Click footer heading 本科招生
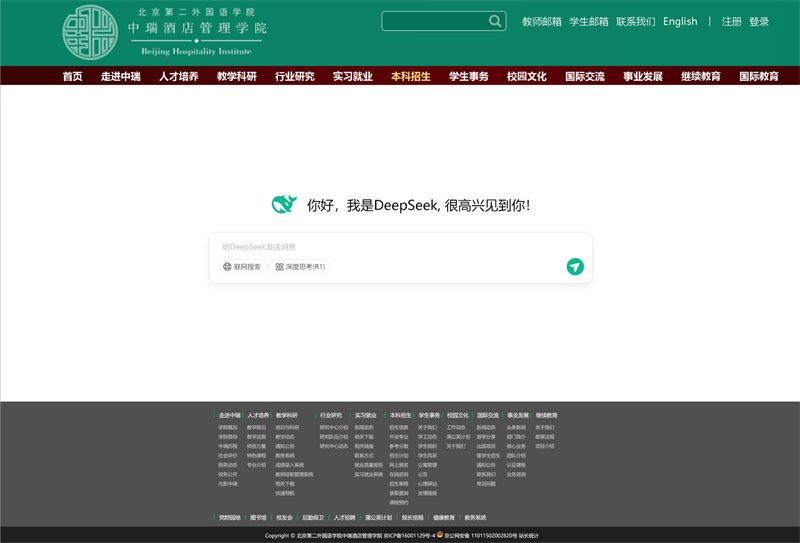The height and width of the screenshot is (543, 800). 401,415
